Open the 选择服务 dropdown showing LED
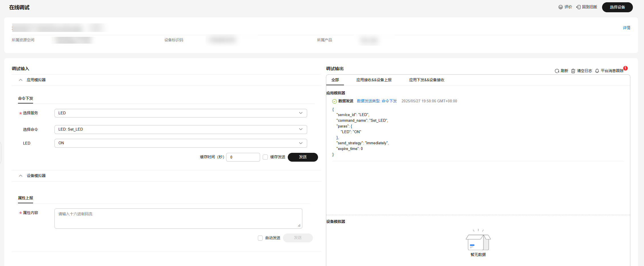The image size is (644, 266). 181,113
